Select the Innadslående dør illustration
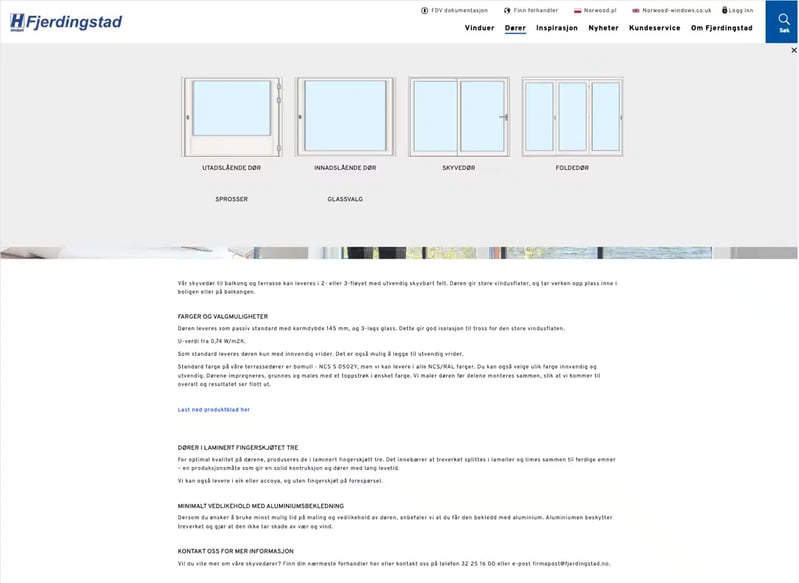799x583 pixels. (x=345, y=117)
